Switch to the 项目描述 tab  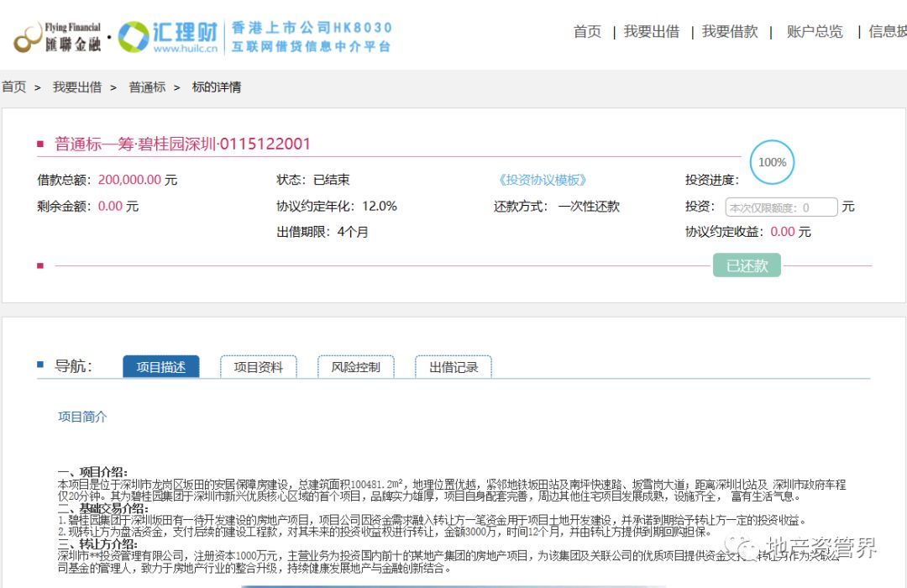(x=160, y=367)
